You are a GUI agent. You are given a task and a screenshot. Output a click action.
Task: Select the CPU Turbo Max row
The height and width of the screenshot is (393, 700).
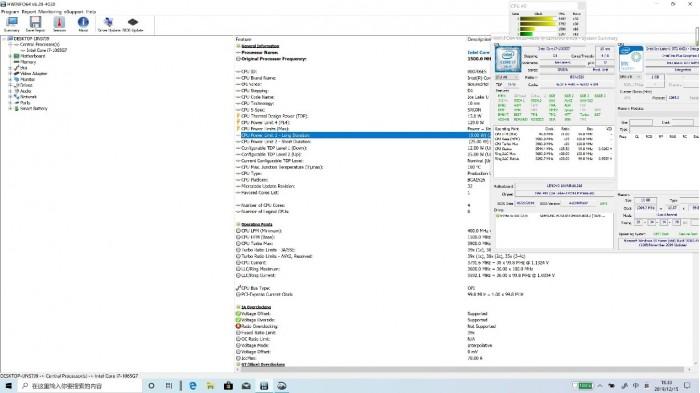tap(363, 243)
